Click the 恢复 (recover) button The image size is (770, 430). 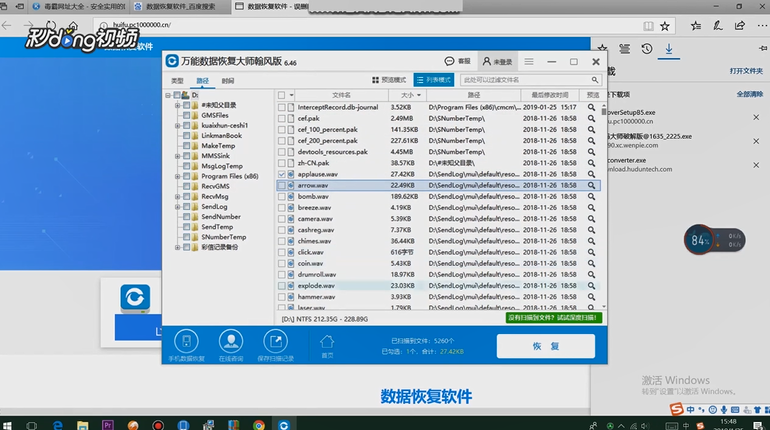click(x=546, y=346)
